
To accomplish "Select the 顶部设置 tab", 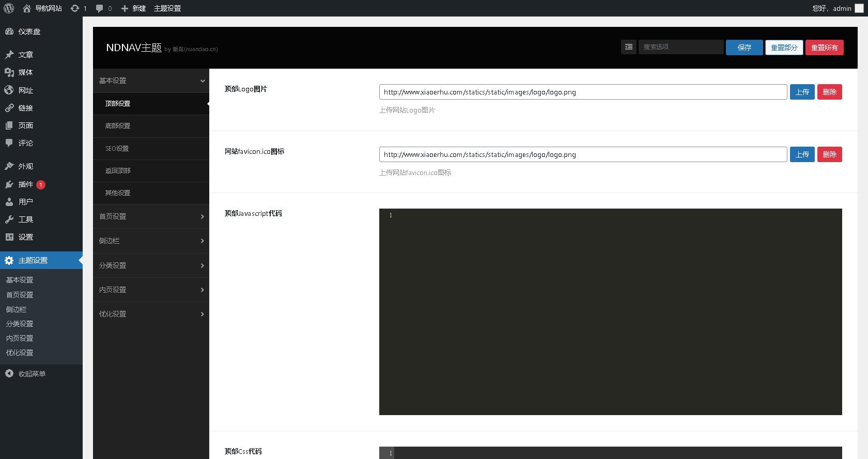I will click(151, 104).
